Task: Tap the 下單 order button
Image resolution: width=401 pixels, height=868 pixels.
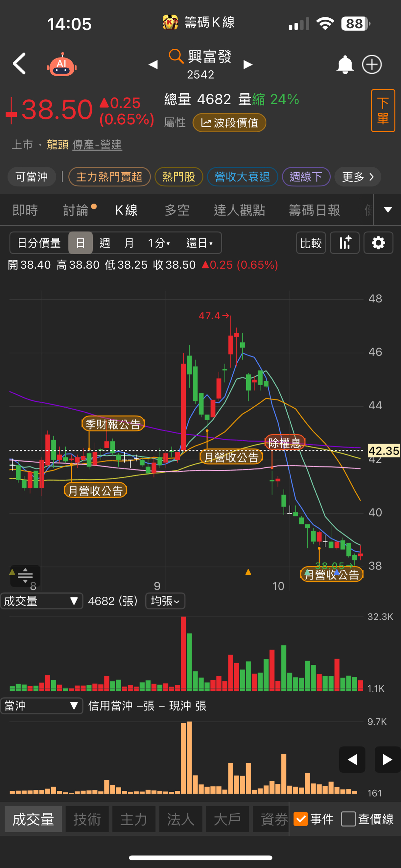Action: click(383, 110)
